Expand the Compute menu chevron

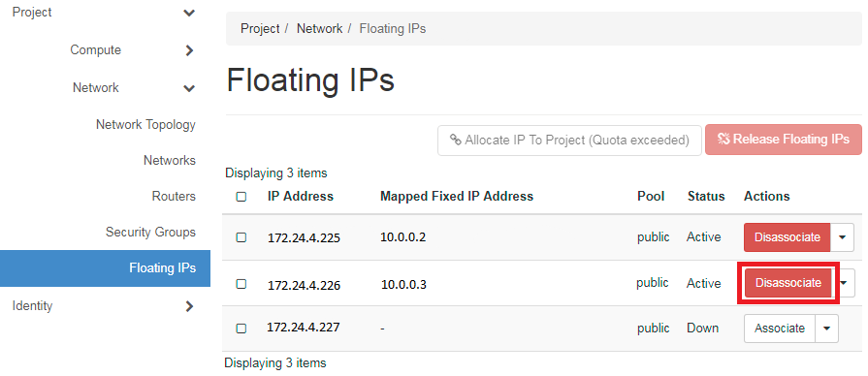click(189, 50)
